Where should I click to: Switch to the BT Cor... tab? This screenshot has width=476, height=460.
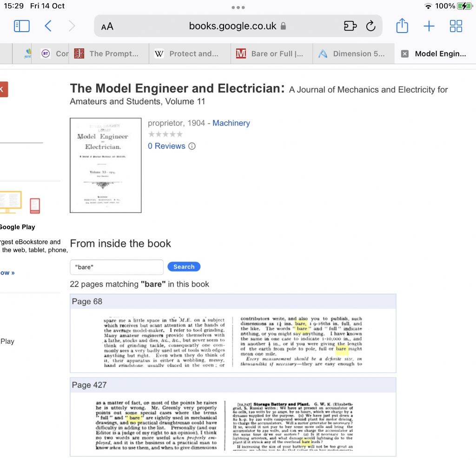pos(50,54)
